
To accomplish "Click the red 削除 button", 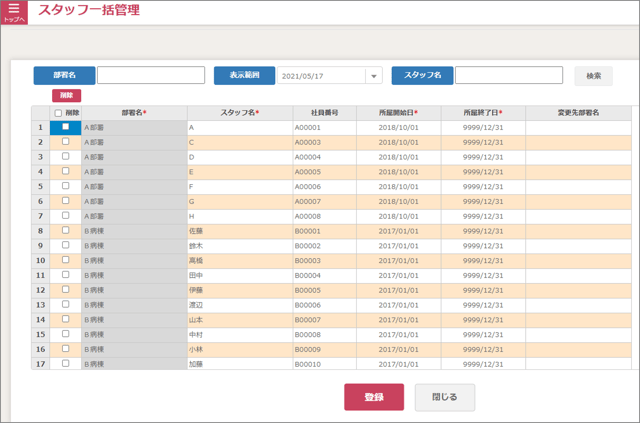I will coord(66,95).
